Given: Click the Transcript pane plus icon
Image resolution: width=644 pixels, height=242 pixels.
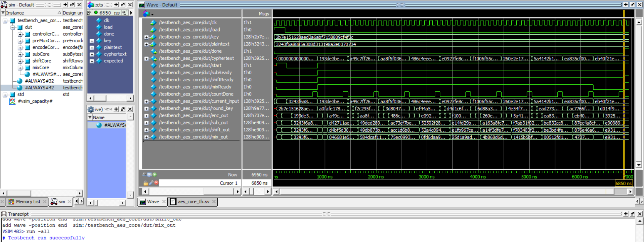Looking at the screenshot, I should click(626, 214).
